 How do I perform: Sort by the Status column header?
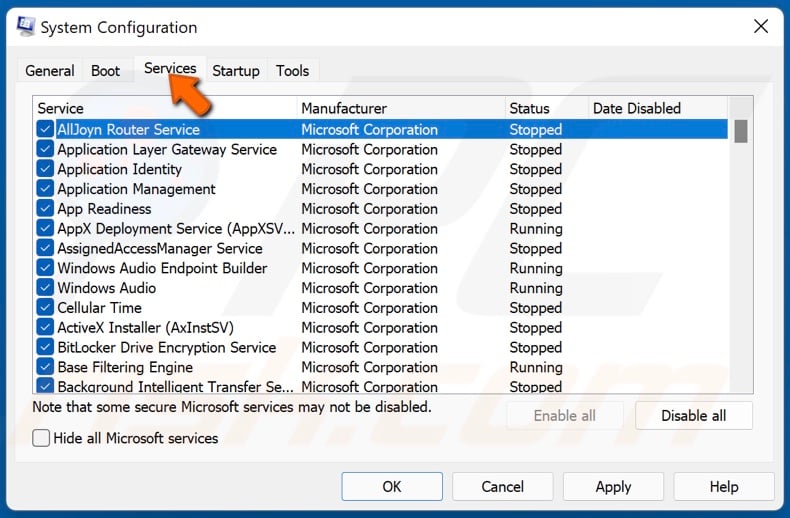coord(547,108)
